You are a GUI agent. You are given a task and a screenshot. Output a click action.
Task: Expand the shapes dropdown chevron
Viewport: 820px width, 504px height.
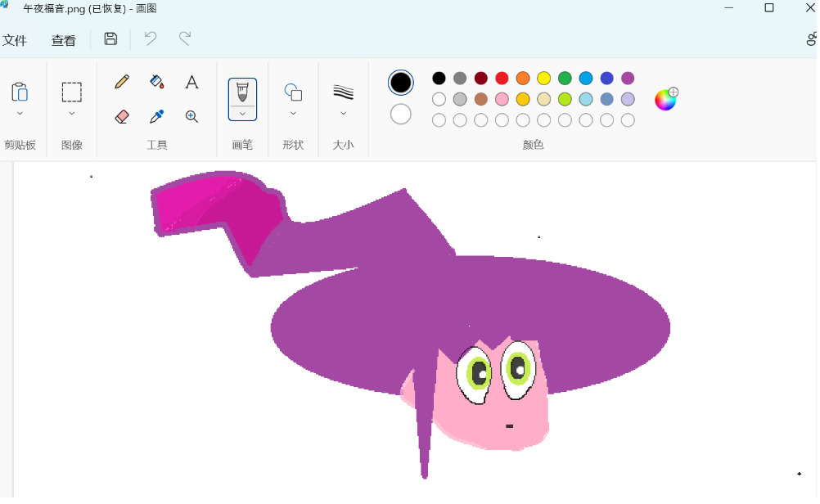[x=293, y=114]
